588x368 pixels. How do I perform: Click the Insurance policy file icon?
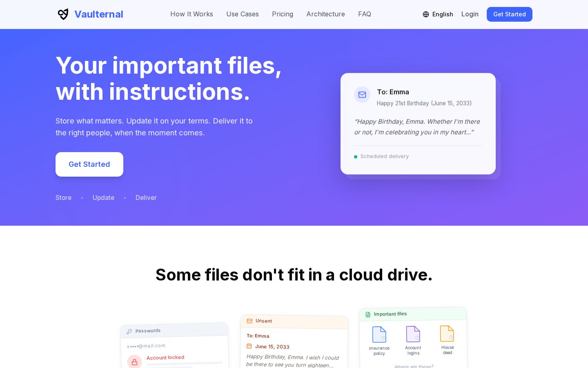tap(379, 334)
